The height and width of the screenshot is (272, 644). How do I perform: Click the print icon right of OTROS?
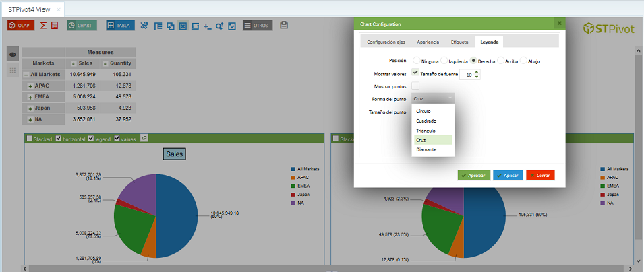point(284,26)
